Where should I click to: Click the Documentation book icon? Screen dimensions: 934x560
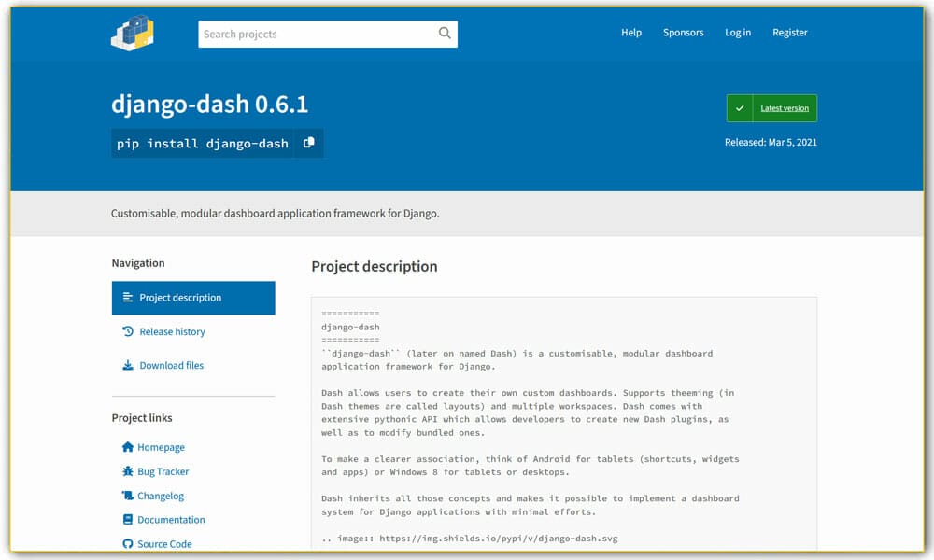128,520
